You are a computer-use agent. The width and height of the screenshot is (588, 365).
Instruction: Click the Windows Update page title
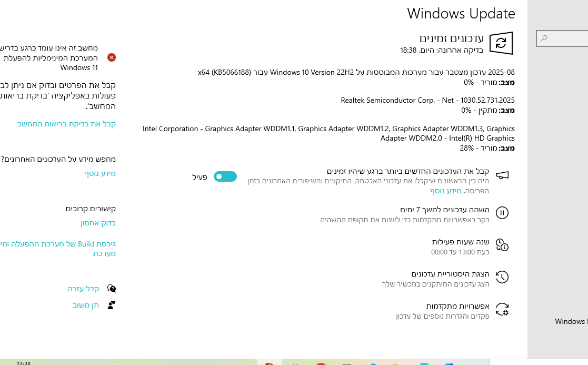(x=461, y=14)
